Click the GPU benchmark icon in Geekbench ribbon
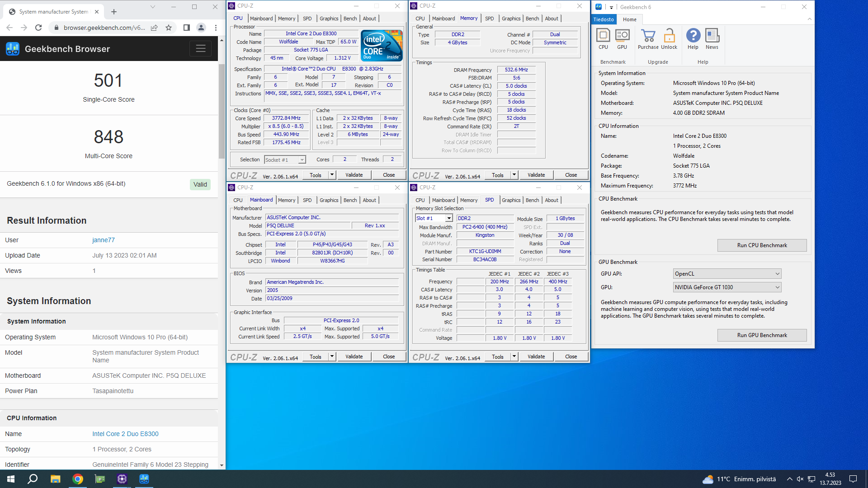Image resolution: width=868 pixels, height=488 pixels. coord(622,39)
